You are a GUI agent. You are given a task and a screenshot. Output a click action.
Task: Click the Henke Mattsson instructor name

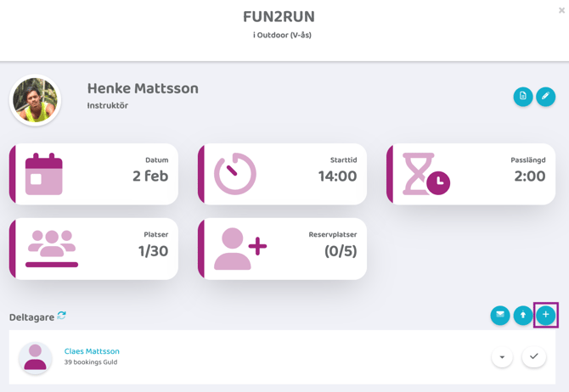point(143,88)
